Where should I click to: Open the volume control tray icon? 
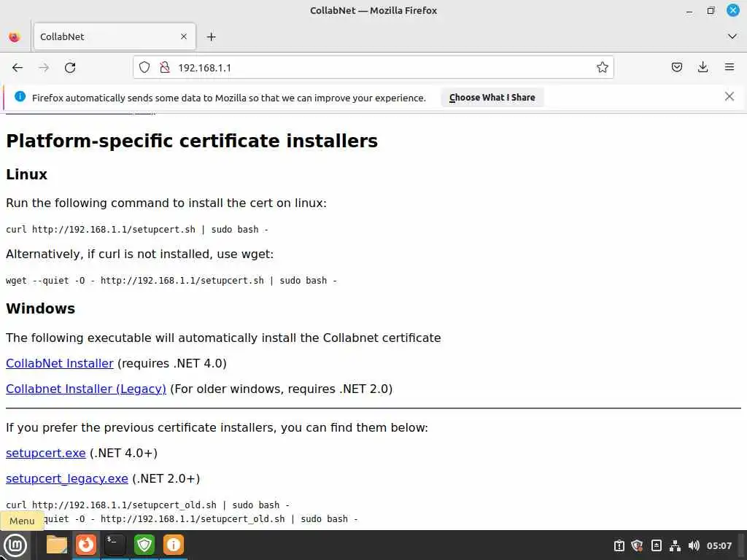[694, 545]
